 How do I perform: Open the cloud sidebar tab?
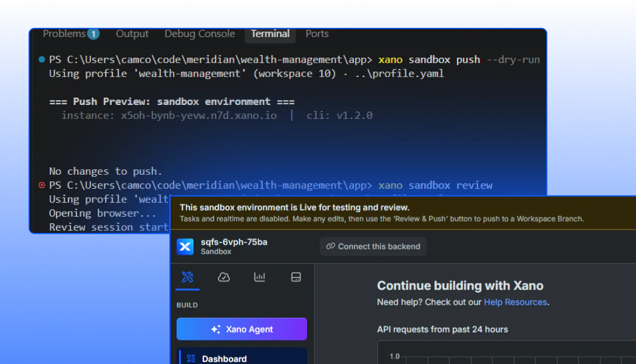(x=224, y=277)
